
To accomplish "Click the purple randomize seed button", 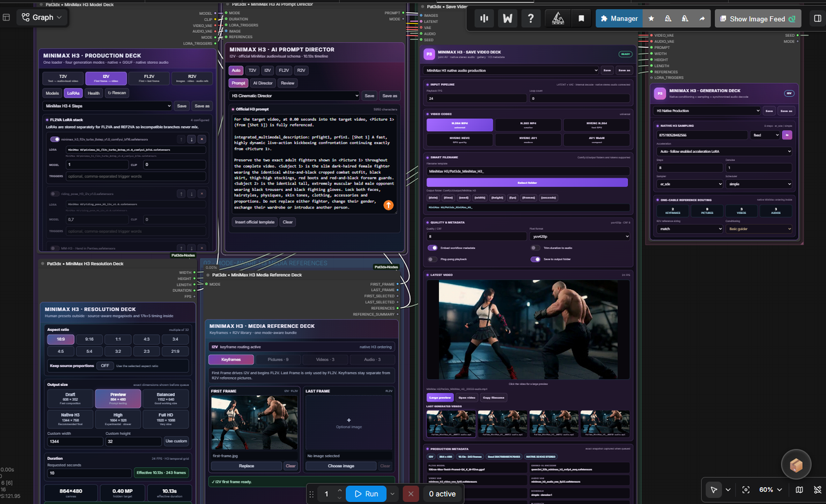I will pos(787,135).
